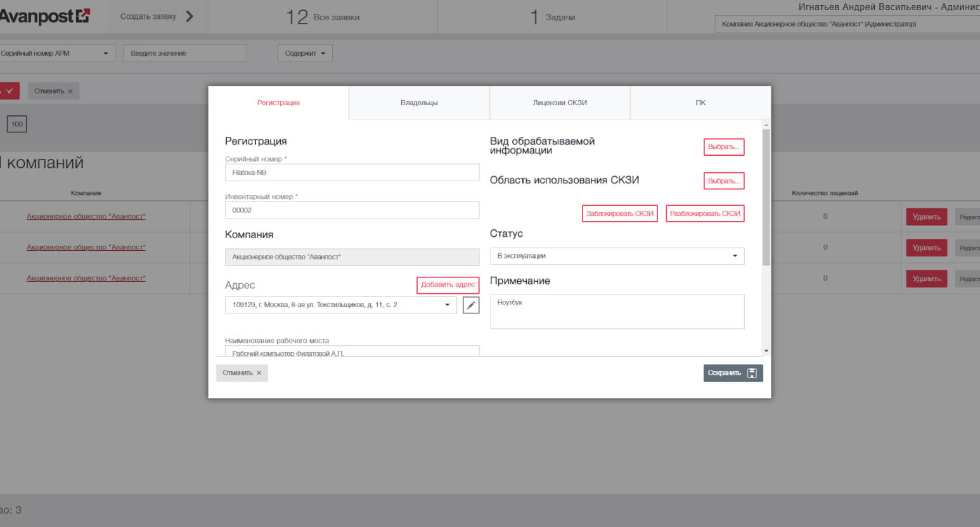Click Удалить in the second table row
Viewport: 980px width, 527px height.
click(x=927, y=248)
